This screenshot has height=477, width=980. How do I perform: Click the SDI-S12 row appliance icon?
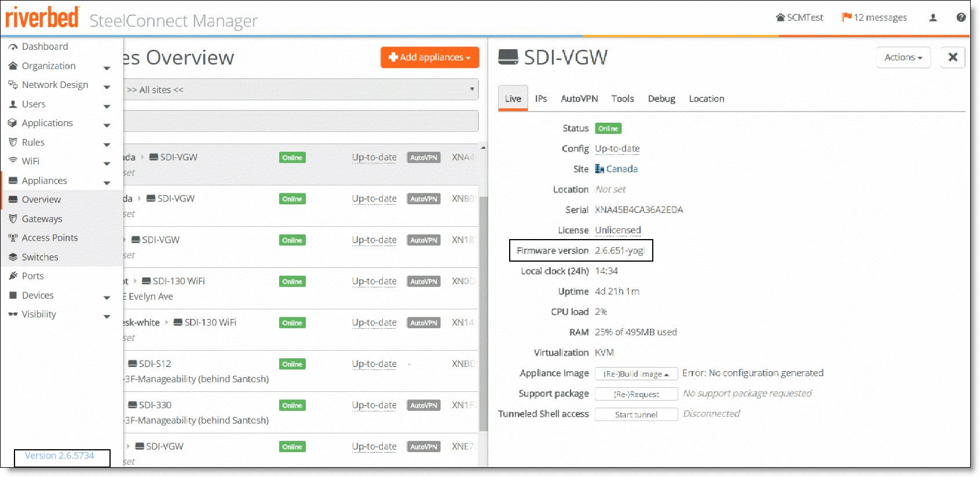tap(133, 364)
